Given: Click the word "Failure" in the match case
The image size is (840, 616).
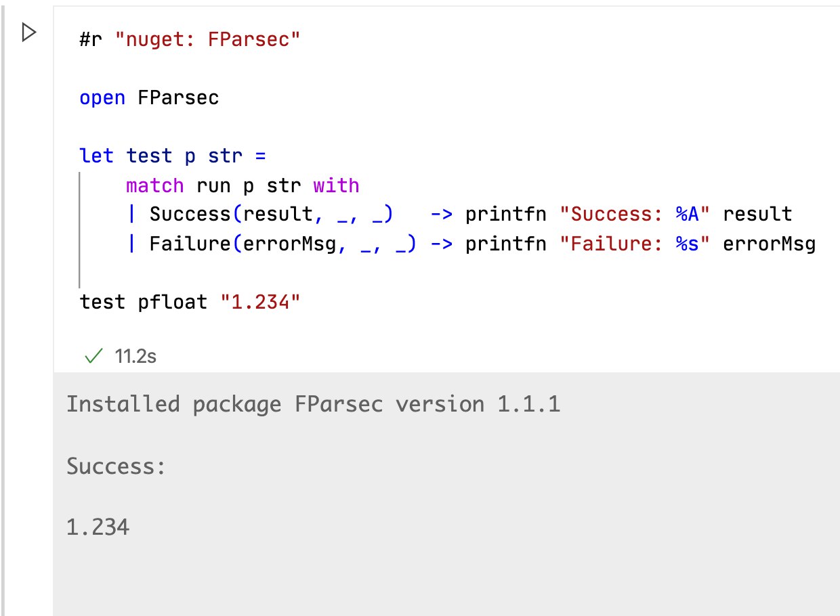Looking at the screenshot, I should coord(190,244).
